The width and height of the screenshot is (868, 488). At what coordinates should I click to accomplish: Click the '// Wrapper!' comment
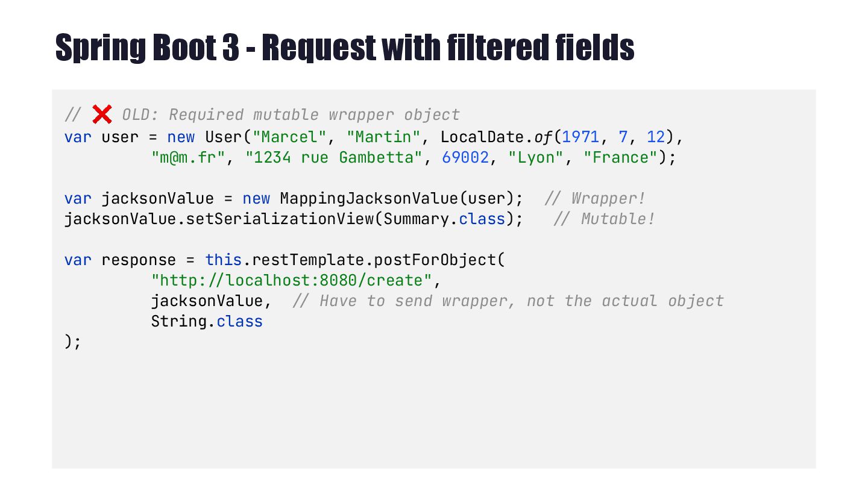pyautogui.click(x=594, y=198)
